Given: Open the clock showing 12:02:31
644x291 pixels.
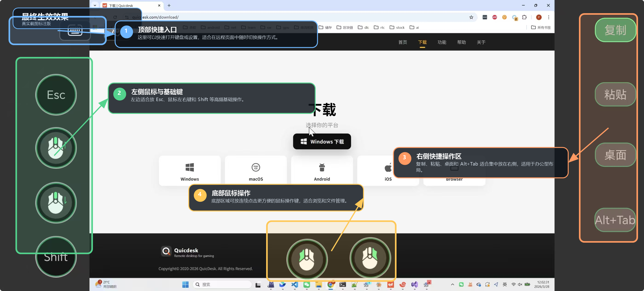Looking at the screenshot, I should pyautogui.click(x=541, y=285).
